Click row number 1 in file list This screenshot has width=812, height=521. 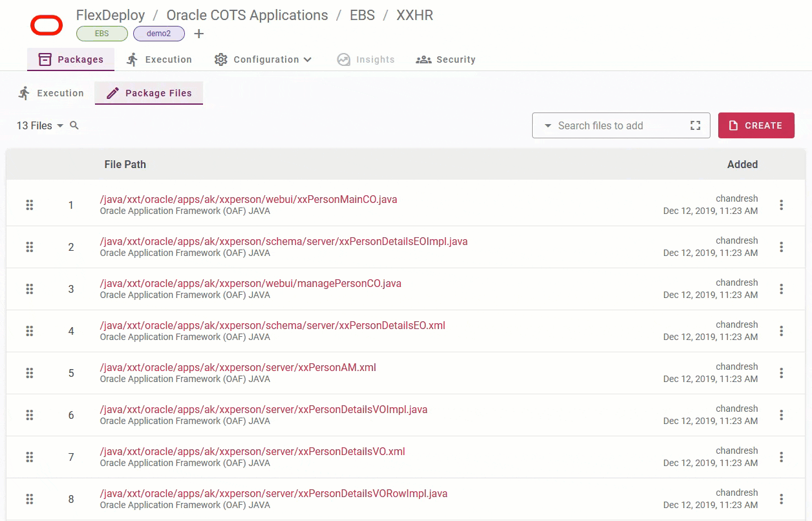coord(71,205)
